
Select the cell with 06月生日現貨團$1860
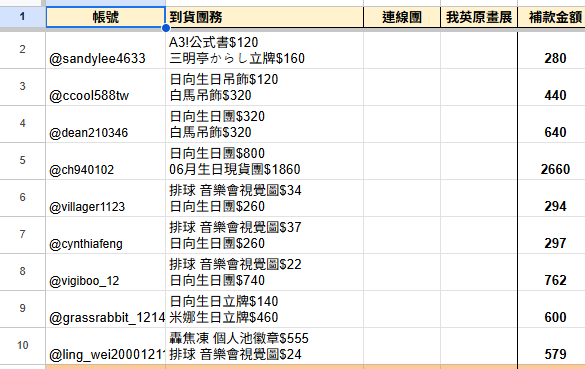coord(264,161)
